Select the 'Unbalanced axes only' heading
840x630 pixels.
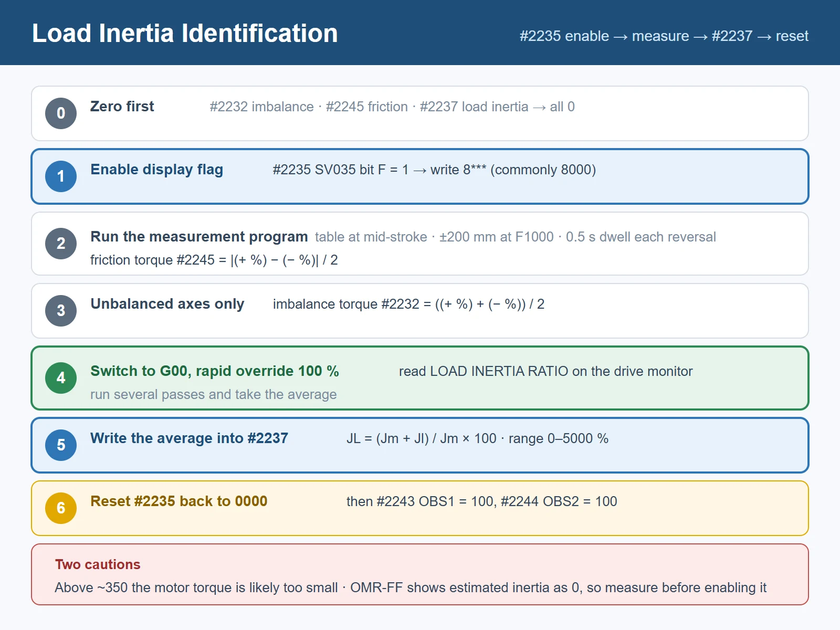(167, 304)
